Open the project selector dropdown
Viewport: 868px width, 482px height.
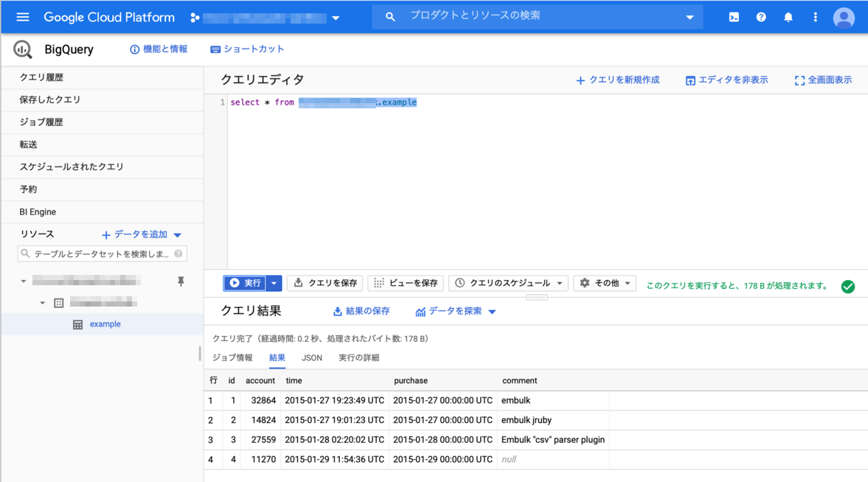pos(265,18)
